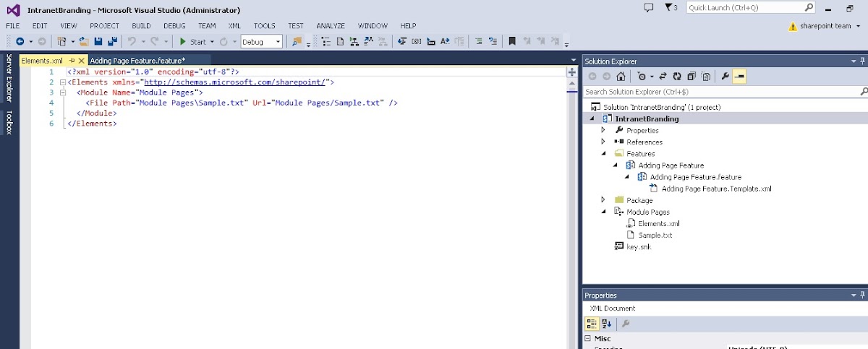Click the Find in Files icon in the toolbar
This screenshot has height=349, width=868.
coord(297,41)
